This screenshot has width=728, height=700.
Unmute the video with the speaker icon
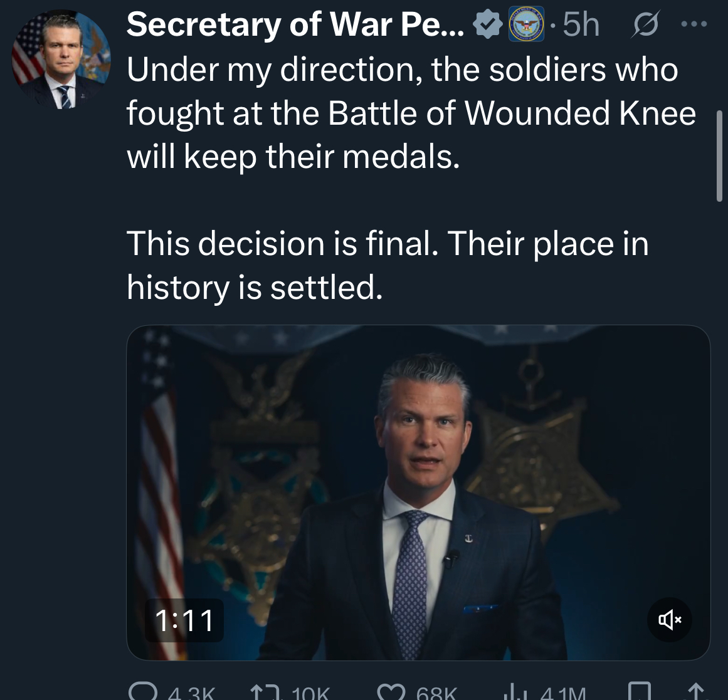670,620
